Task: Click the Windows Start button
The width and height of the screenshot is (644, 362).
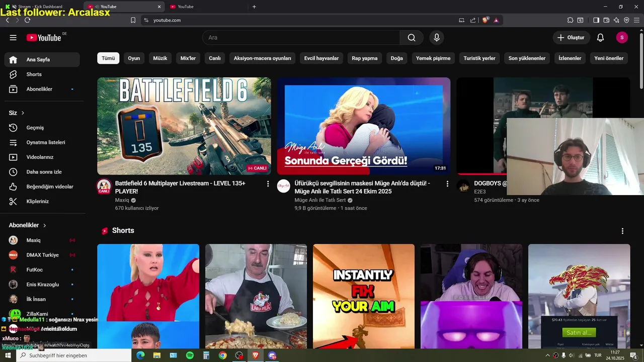Action: point(8,355)
